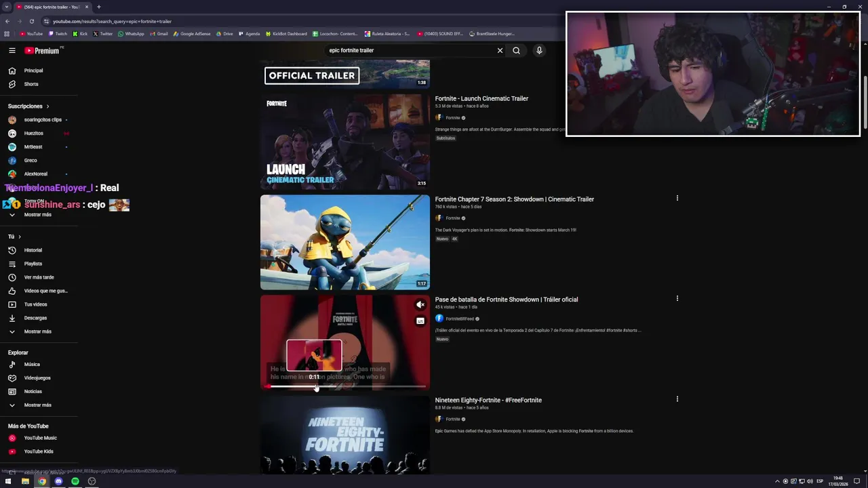Open Fortnite channel under Launch Cinematic Trailer
Screen dimensions: 868x488
coord(452,118)
